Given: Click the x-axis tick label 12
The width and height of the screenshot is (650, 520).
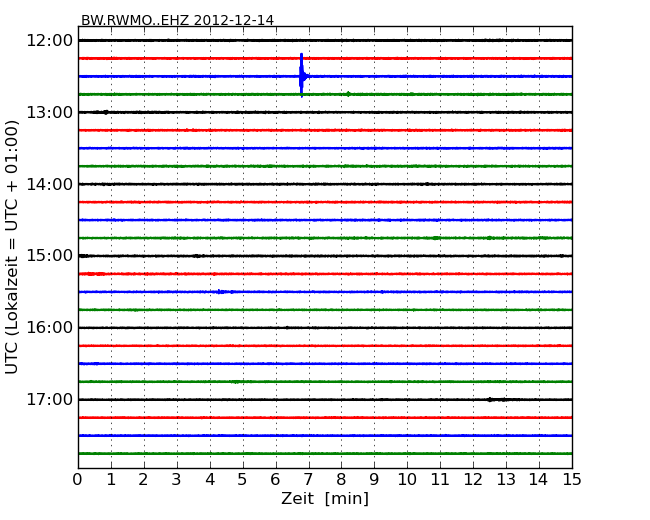Looking at the screenshot, I should click(x=473, y=480).
